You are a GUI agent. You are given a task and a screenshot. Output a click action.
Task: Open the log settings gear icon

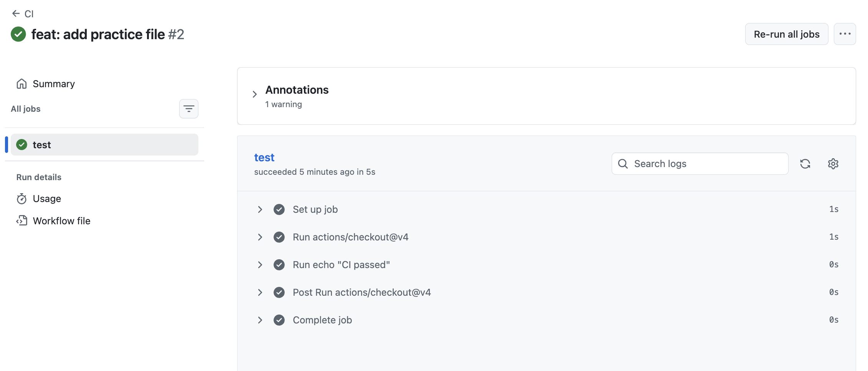(833, 164)
